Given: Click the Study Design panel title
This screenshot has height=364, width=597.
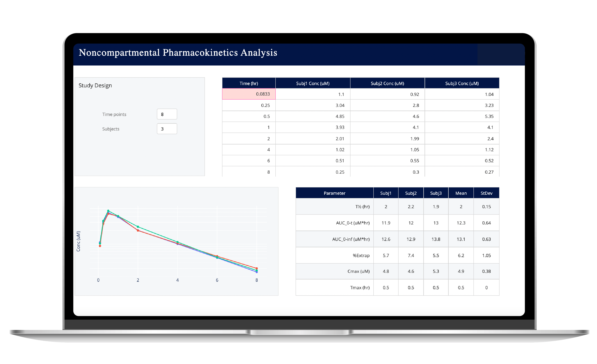Looking at the screenshot, I should tap(95, 85).
